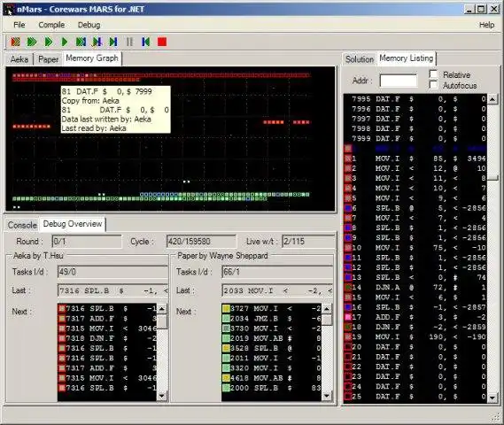Click green marker beside 2000 SPL.B in Paper list
This screenshot has width=504, height=425.
(226, 388)
